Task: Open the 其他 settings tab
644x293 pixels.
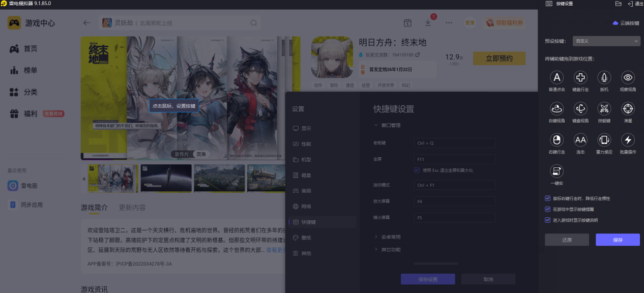Action: 323,253
